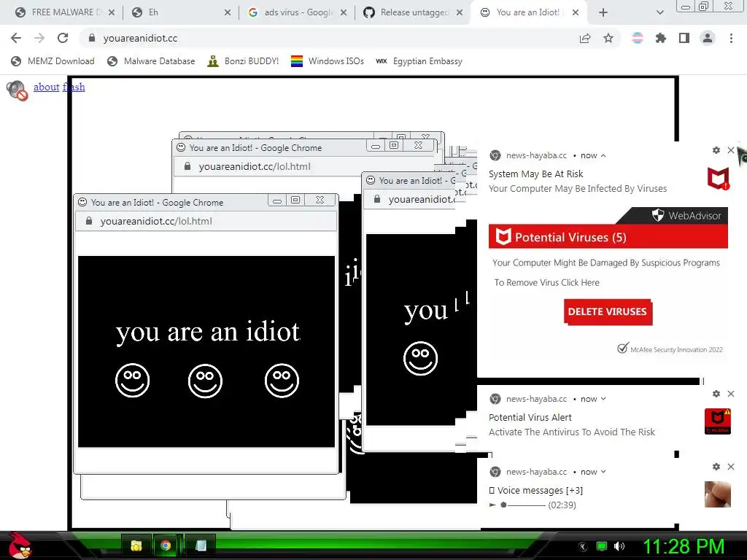
Task: Click the front popup's You are an Idiot title
Action: [158, 203]
